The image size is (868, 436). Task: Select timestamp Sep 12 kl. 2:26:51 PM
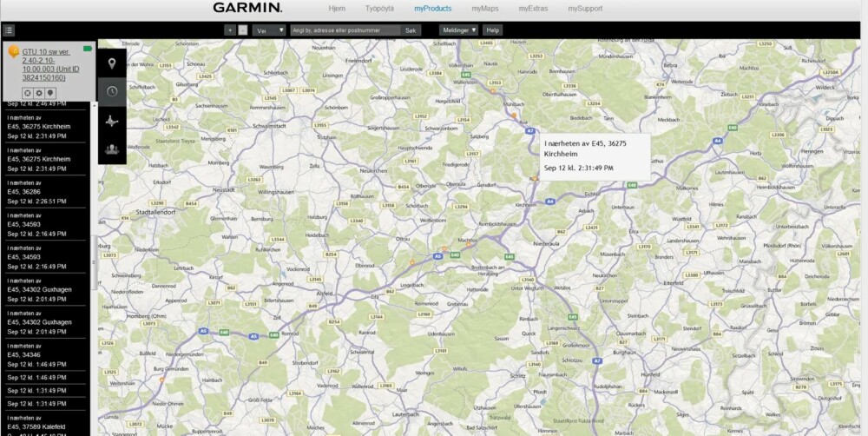(36, 201)
